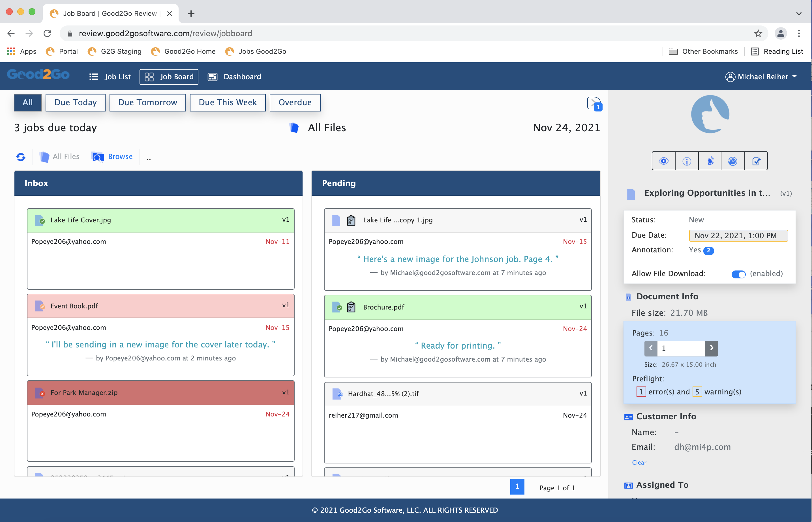Click the approved file icon on Brochure.pdf
The height and width of the screenshot is (522, 812).
pyautogui.click(x=337, y=307)
